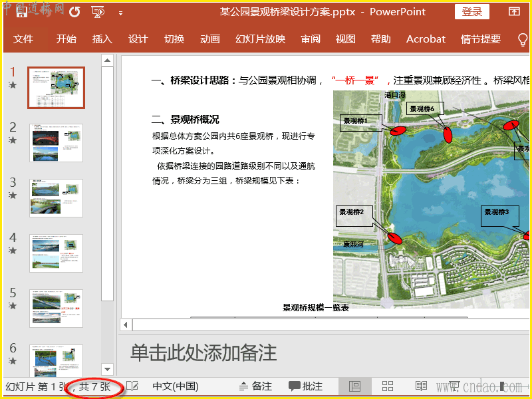Select the 情节提要 storyboard tab

[x=480, y=39]
